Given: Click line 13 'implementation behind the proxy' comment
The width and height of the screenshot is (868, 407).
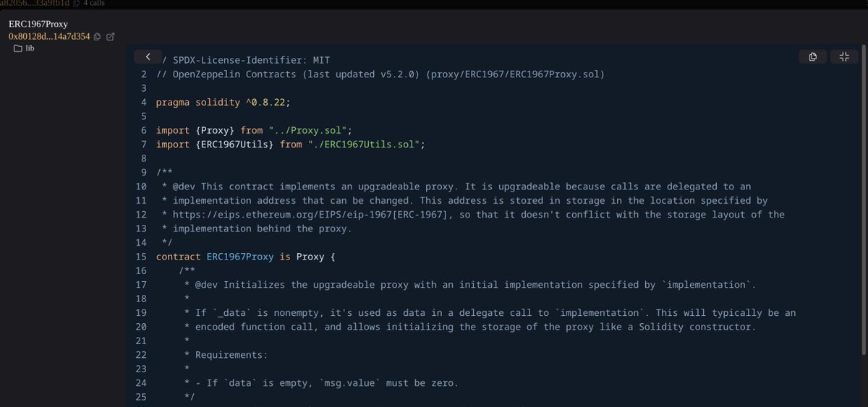Looking at the screenshot, I should pos(257,228).
